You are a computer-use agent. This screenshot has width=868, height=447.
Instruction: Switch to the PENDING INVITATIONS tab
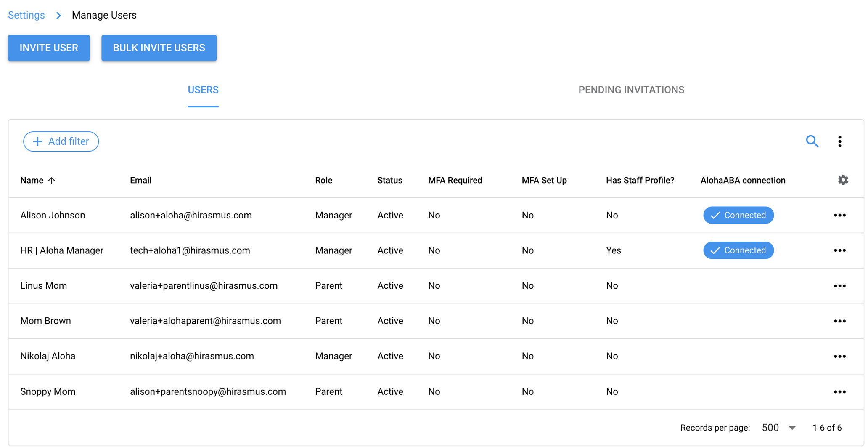click(x=631, y=90)
